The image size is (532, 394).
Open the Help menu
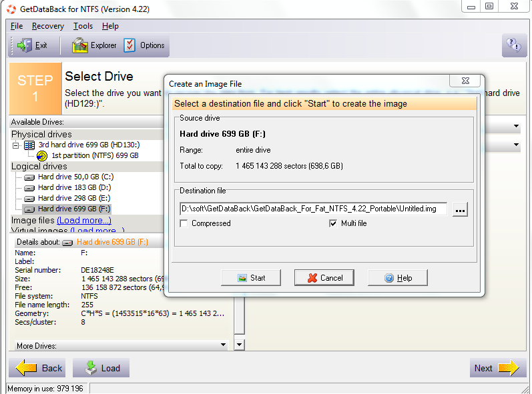tap(110, 26)
